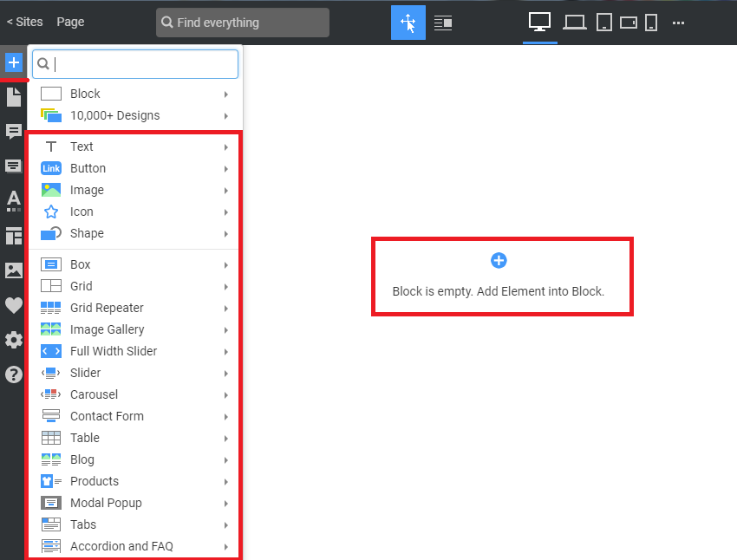Click the blue Add element plus icon in sidebar
The height and width of the screenshot is (560, 737).
tap(14, 62)
